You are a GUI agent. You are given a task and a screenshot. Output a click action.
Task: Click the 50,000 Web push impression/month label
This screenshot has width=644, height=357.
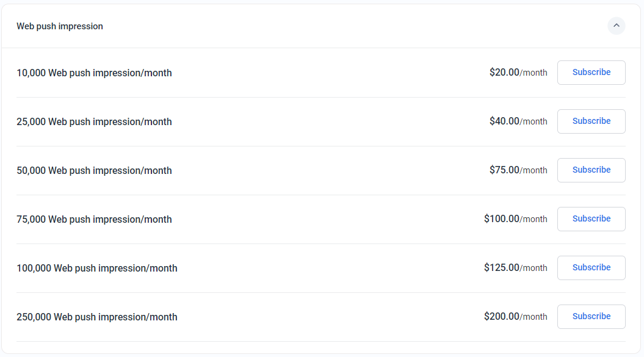[x=94, y=170]
